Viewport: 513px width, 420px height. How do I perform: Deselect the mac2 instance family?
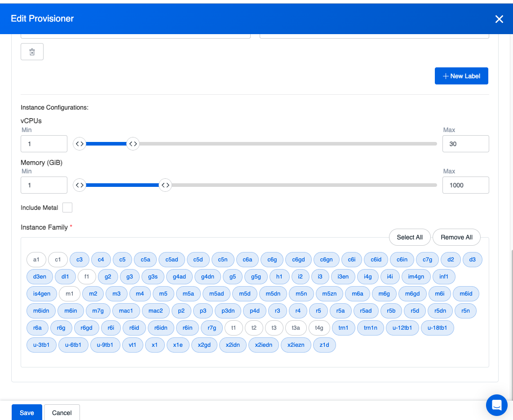coord(156,310)
